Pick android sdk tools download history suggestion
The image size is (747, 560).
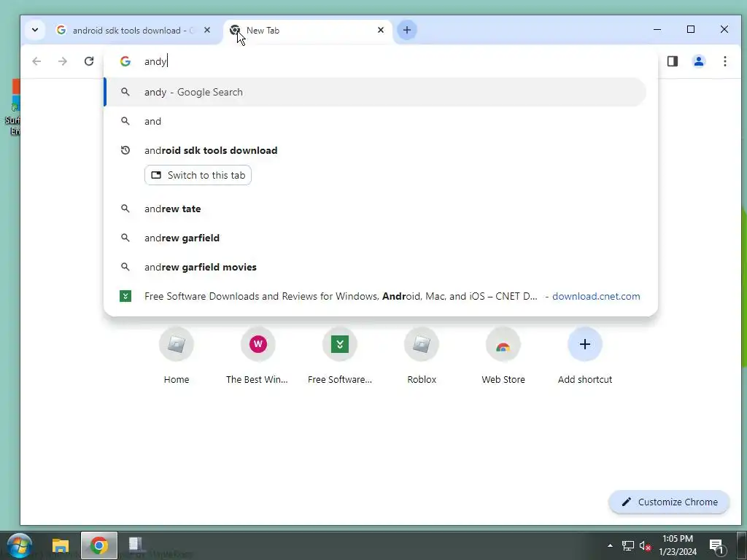375,150
